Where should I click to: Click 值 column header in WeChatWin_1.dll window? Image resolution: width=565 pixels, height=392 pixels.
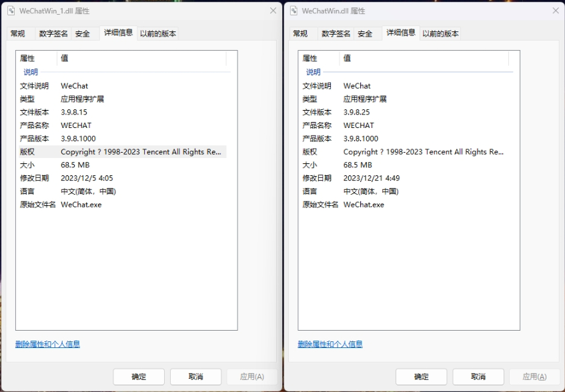click(141, 58)
